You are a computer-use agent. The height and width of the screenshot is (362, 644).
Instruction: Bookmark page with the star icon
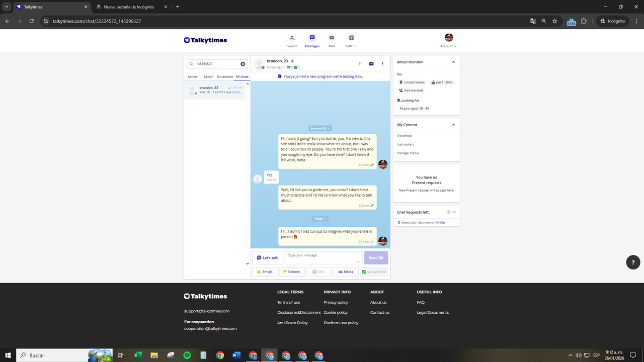pyautogui.click(x=555, y=21)
